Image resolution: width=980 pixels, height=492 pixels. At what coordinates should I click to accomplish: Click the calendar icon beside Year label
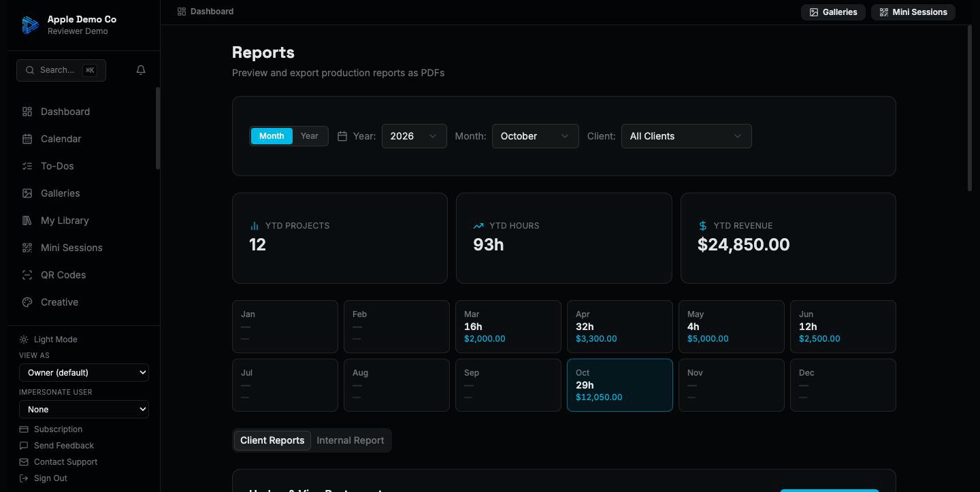(x=342, y=136)
